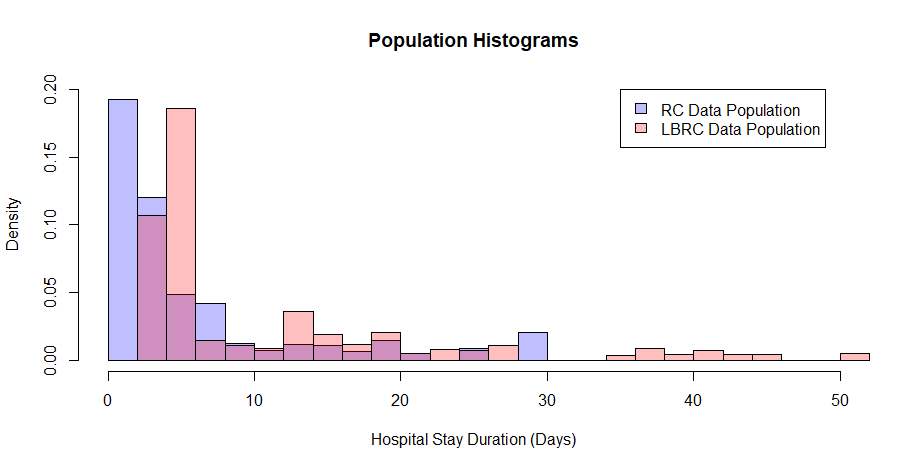This screenshot has height=469, width=910.
Task: Click the pink LBRC Data Population legend swatch
Action: [x=640, y=129]
